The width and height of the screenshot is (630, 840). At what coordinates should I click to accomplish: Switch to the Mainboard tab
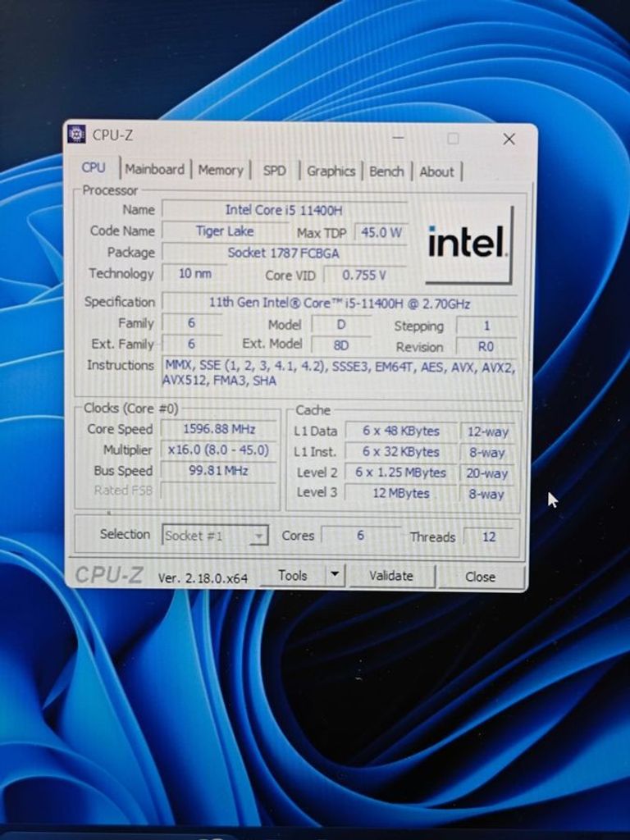point(155,169)
